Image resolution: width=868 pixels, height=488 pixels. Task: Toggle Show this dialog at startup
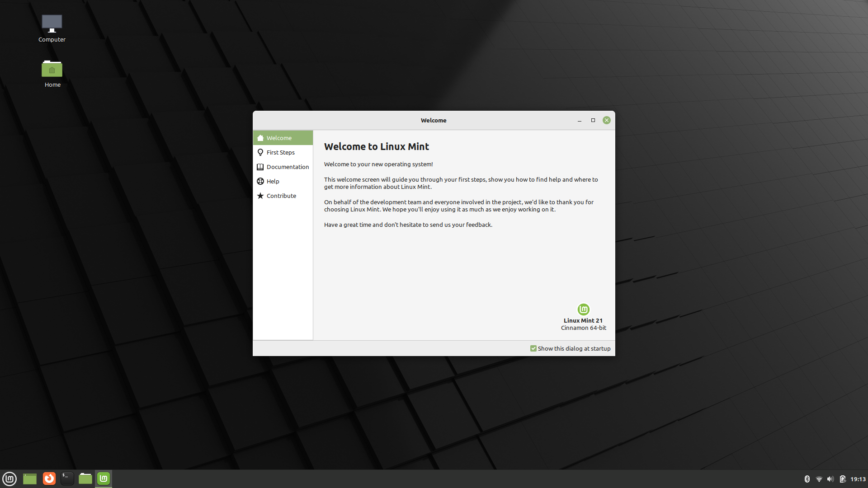(x=533, y=348)
